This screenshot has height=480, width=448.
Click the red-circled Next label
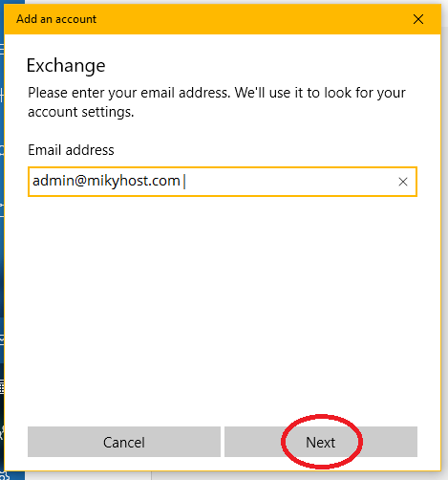[x=321, y=443]
